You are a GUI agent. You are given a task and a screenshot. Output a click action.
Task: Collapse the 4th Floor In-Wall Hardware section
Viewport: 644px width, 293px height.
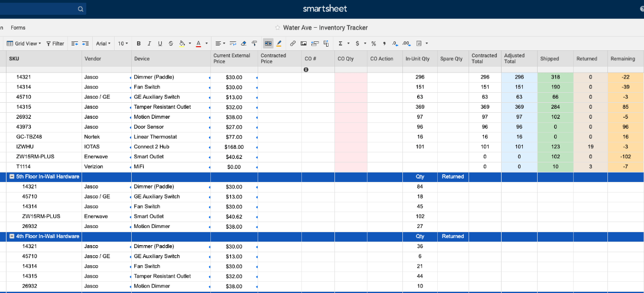tap(12, 236)
